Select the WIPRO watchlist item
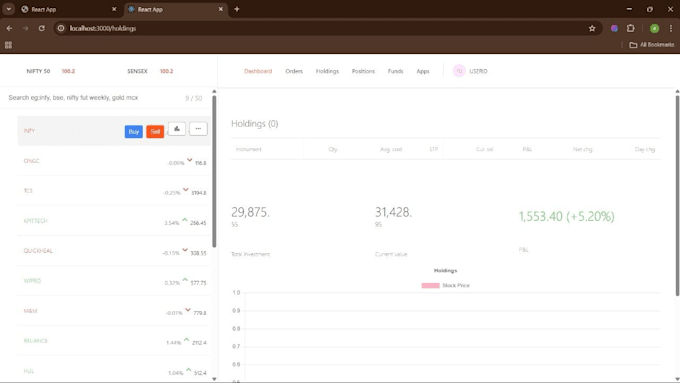Image resolution: width=680 pixels, height=383 pixels. (x=114, y=281)
